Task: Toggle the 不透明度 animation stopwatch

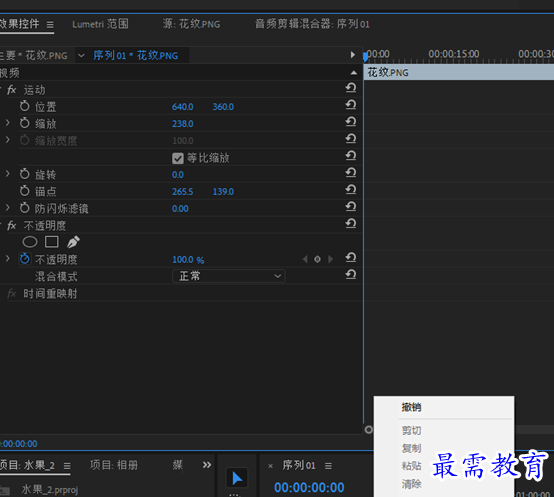Action: pyautogui.click(x=25, y=259)
